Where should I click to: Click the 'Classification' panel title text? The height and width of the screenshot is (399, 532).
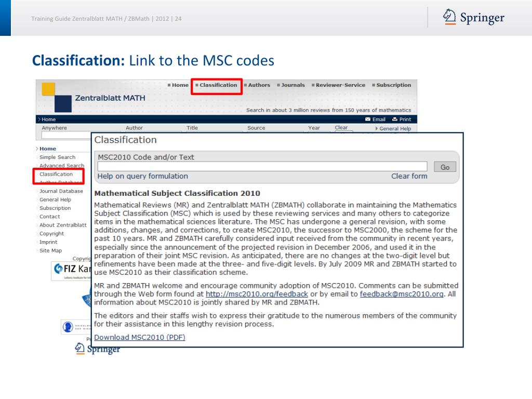click(x=126, y=140)
